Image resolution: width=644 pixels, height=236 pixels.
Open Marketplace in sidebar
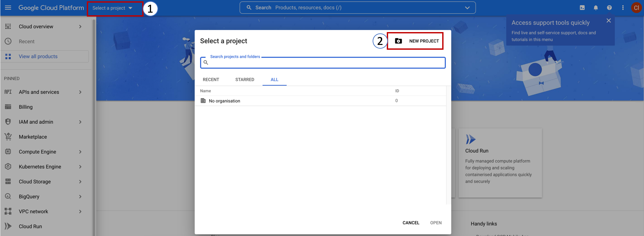33,137
